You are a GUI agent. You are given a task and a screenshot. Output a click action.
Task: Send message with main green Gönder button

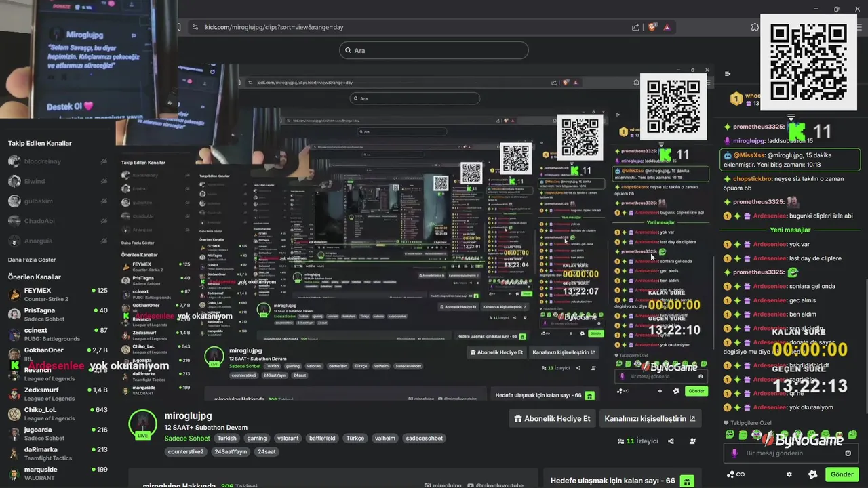[x=842, y=474]
